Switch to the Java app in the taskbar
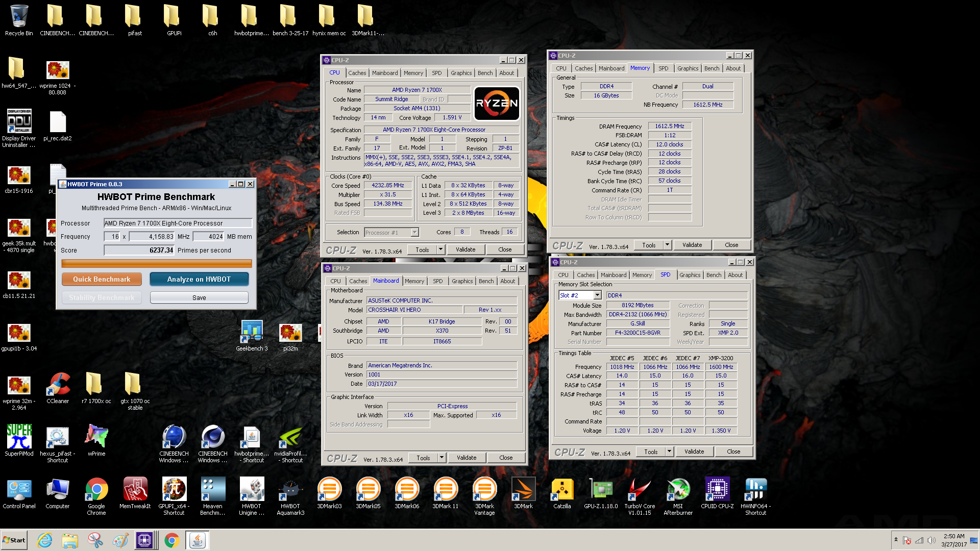980x551 pixels. pyautogui.click(x=197, y=540)
